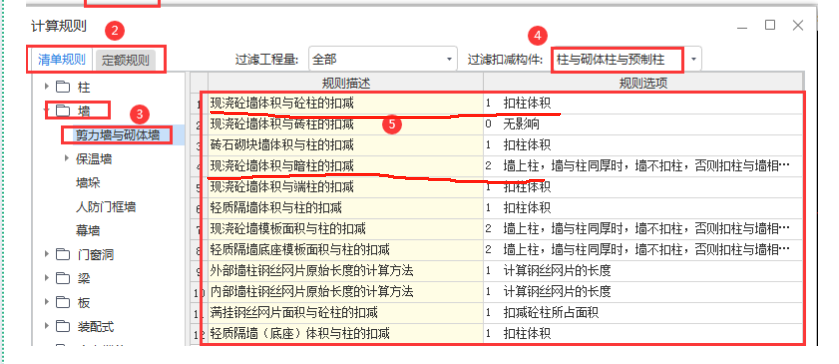Viewport: 839px width, 364px height.
Task: Click option 扣减砼柱所占面积
Action: (551, 313)
